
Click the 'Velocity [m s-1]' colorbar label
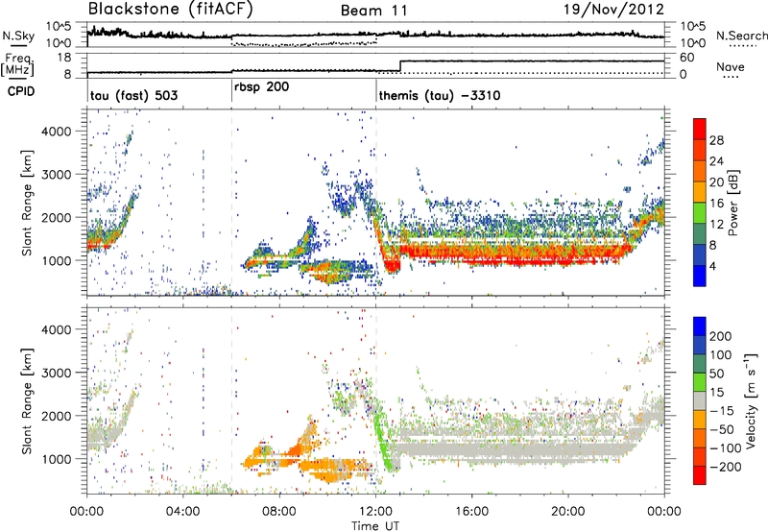click(x=751, y=400)
